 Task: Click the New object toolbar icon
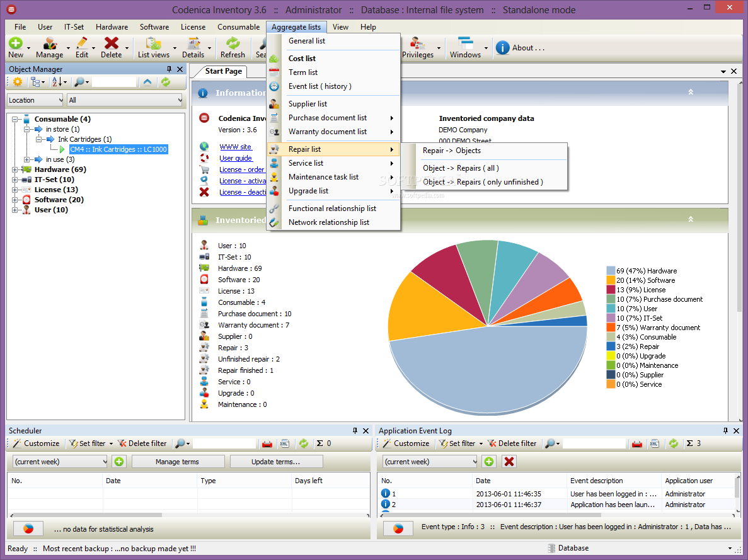[16, 44]
